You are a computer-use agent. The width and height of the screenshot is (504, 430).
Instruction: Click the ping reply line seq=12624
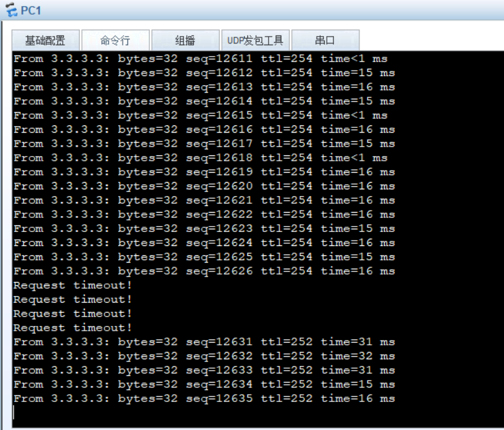[x=204, y=243]
